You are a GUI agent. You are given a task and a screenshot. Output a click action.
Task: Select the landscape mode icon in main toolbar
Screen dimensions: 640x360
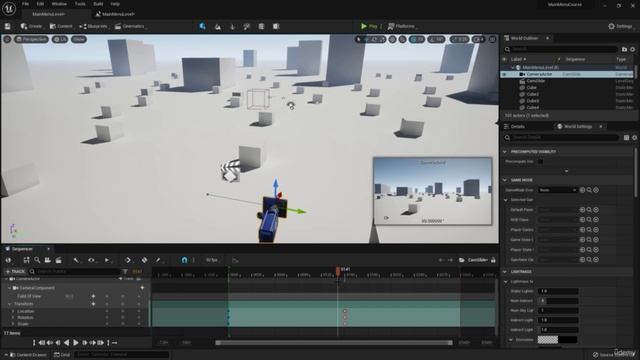[218, 27]
